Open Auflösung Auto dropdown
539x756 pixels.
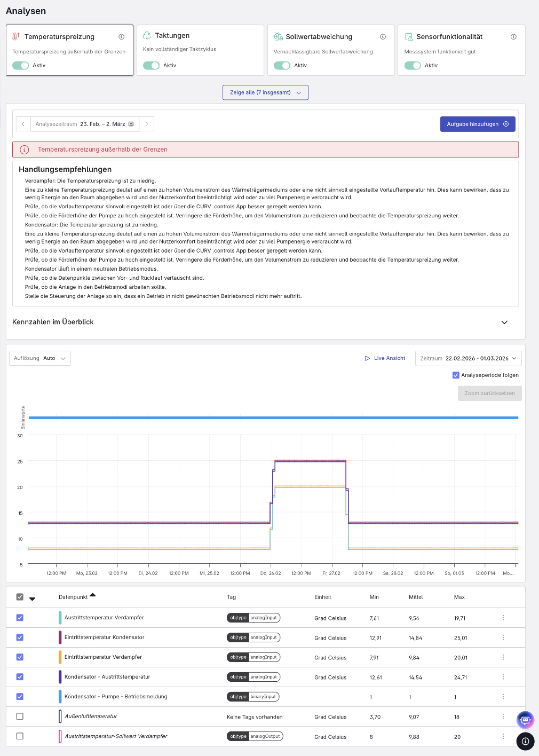pos(40,358)
